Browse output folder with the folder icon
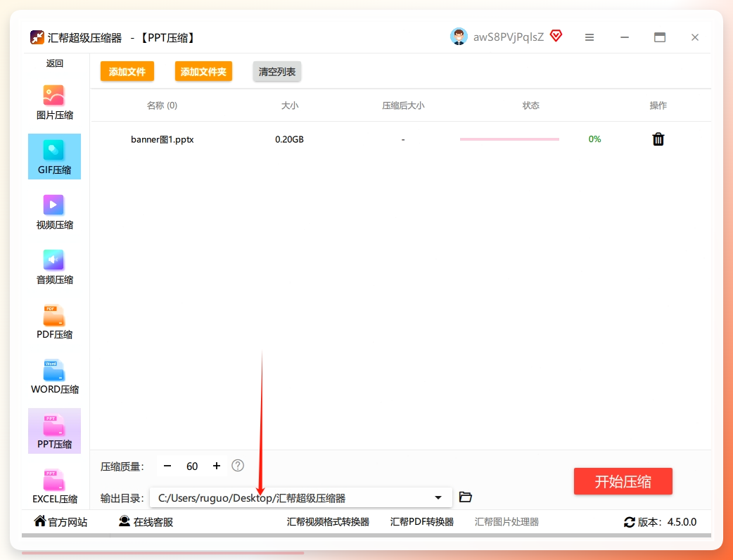 pos(465,497)
